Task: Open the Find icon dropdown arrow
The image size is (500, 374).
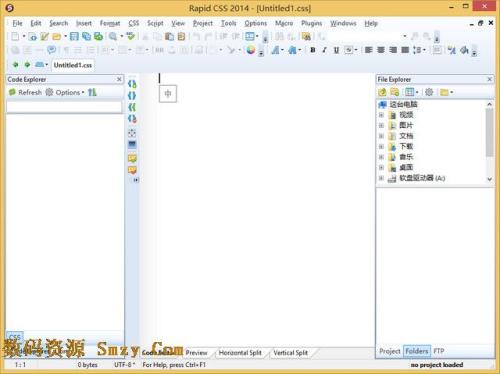Action: pyautogui.click(x=122, y=36)
